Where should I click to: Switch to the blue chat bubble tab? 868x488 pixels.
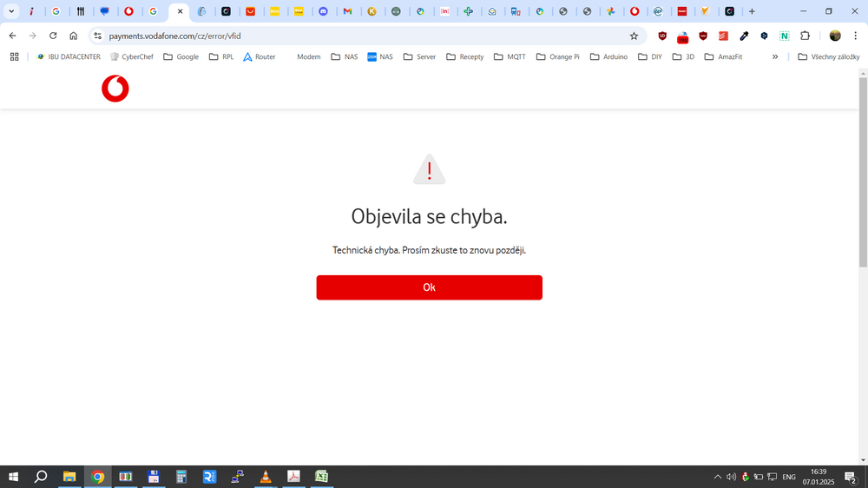(105, 11)
